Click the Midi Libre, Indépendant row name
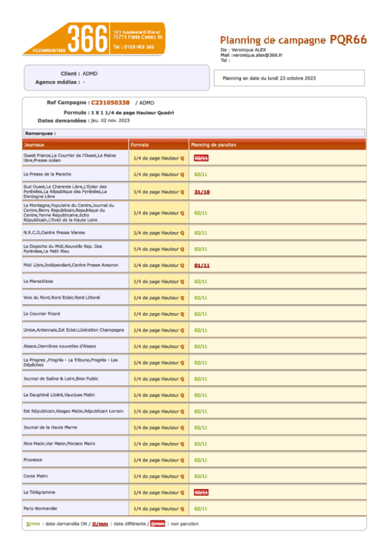 [71, 265]
